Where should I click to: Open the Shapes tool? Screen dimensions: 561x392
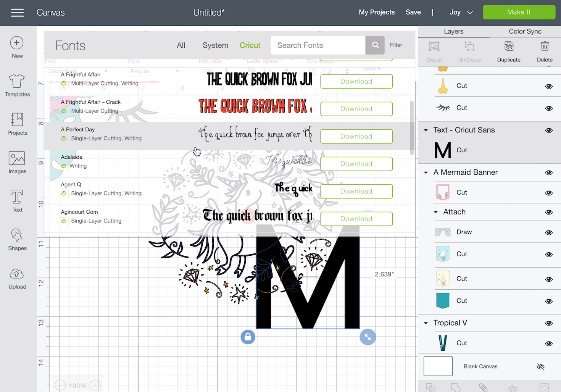[17, 240]
